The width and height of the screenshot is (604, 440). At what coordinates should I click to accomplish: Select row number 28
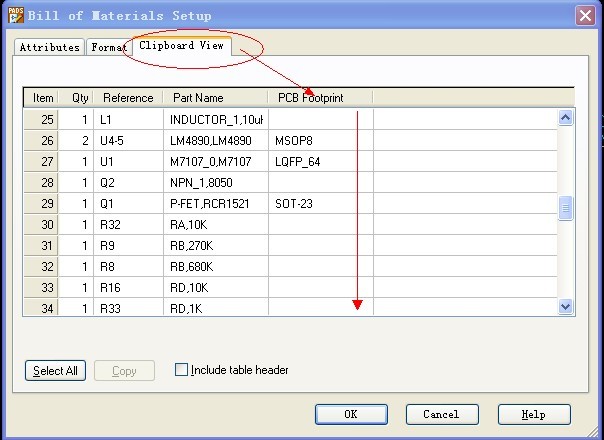pos(41,182)
